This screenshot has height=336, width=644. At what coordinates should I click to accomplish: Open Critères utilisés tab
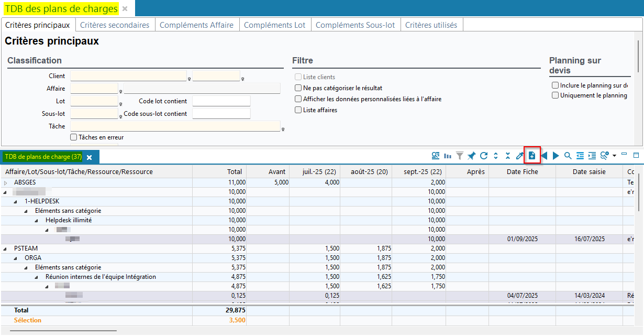point(431,25)
